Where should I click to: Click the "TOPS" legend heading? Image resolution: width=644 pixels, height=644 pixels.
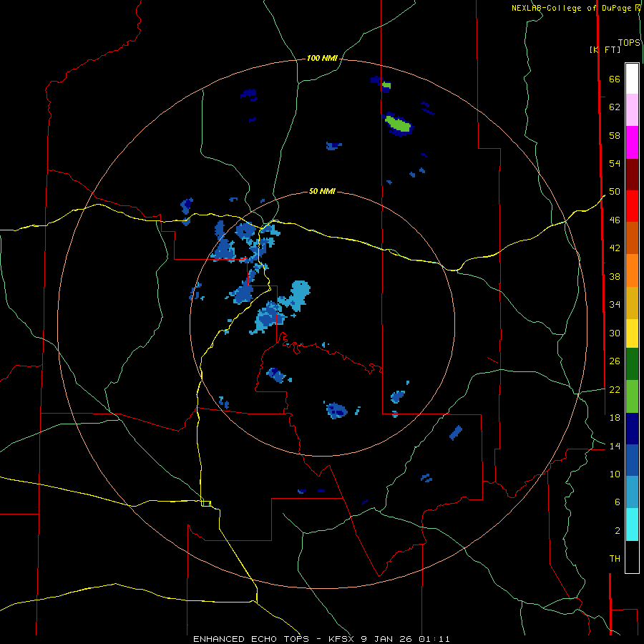629,42
